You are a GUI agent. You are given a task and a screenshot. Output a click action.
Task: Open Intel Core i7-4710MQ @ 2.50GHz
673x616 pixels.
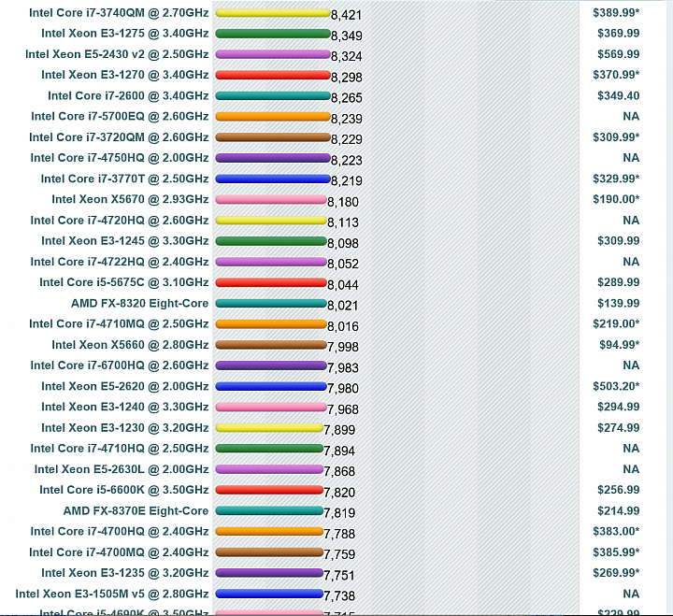(119, 323)
